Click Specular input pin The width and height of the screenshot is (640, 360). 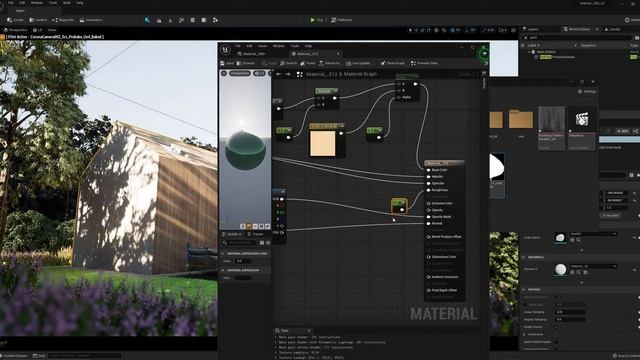coord(429,183)
